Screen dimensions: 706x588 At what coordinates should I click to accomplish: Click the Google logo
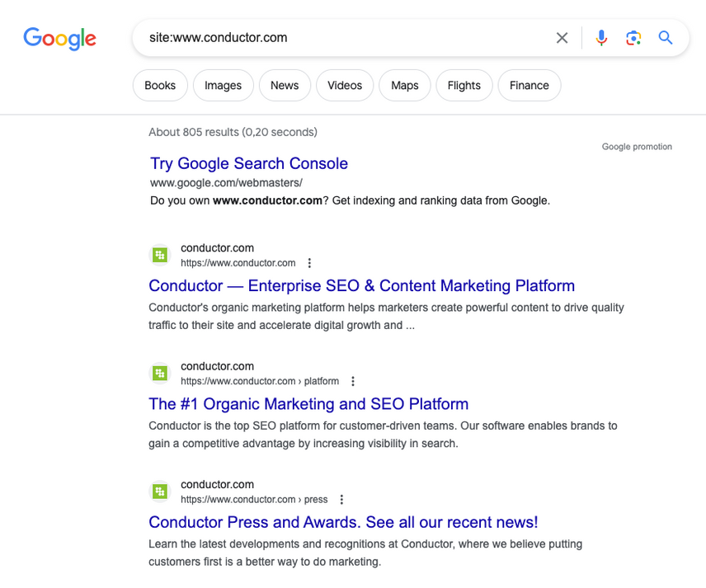coord(60,38)
